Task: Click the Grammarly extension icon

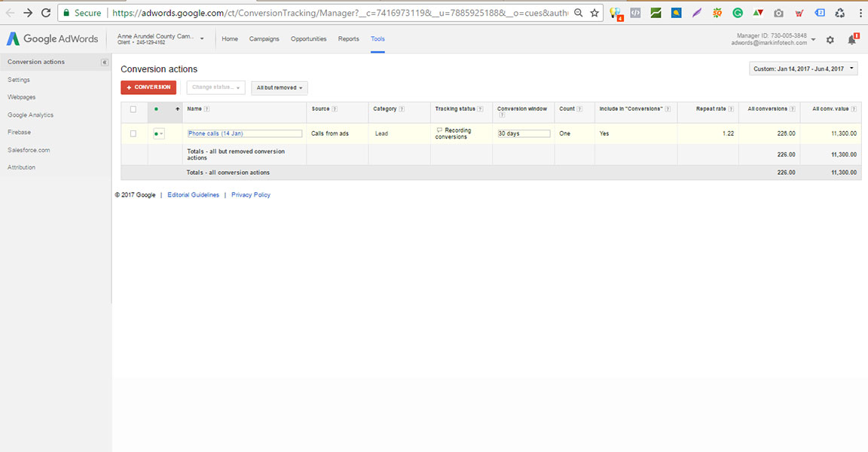Action: pos(738,14)
